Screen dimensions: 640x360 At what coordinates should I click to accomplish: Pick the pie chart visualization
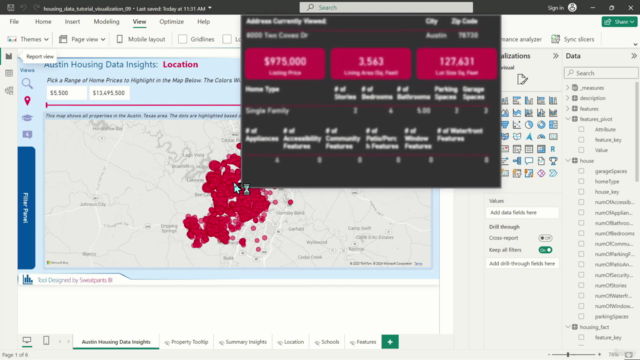click(x=529, y=124)
